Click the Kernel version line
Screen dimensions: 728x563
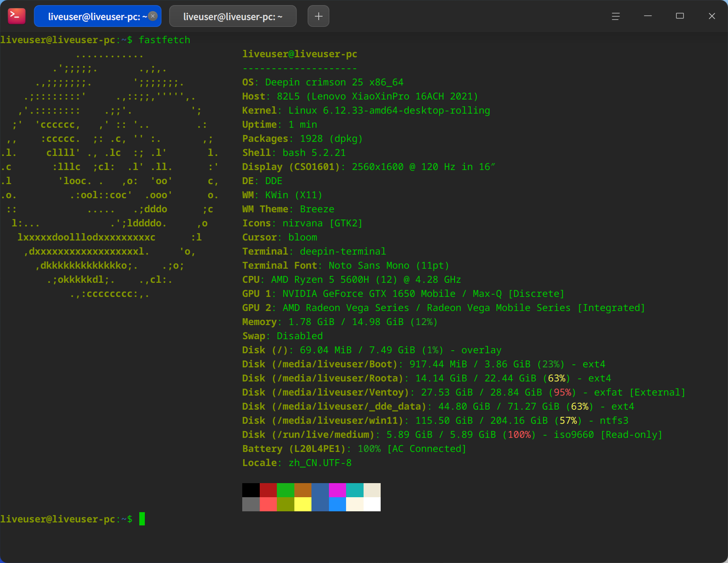(x=366, y=110)
